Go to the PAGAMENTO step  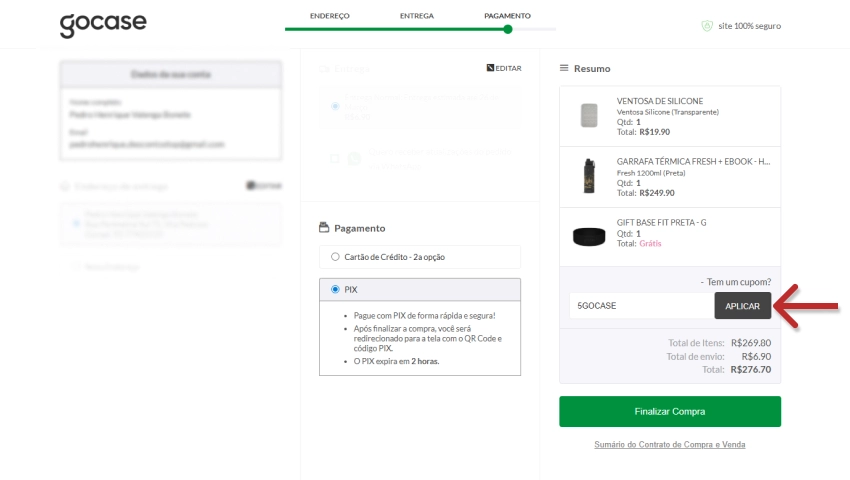pos(507,16)
